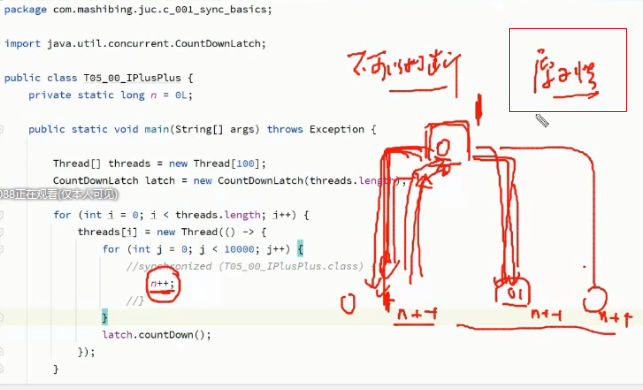Click the 'latch' variable in CountDownLatch declaration
This screenshot has height=390, width=643.
coord(160,181)
